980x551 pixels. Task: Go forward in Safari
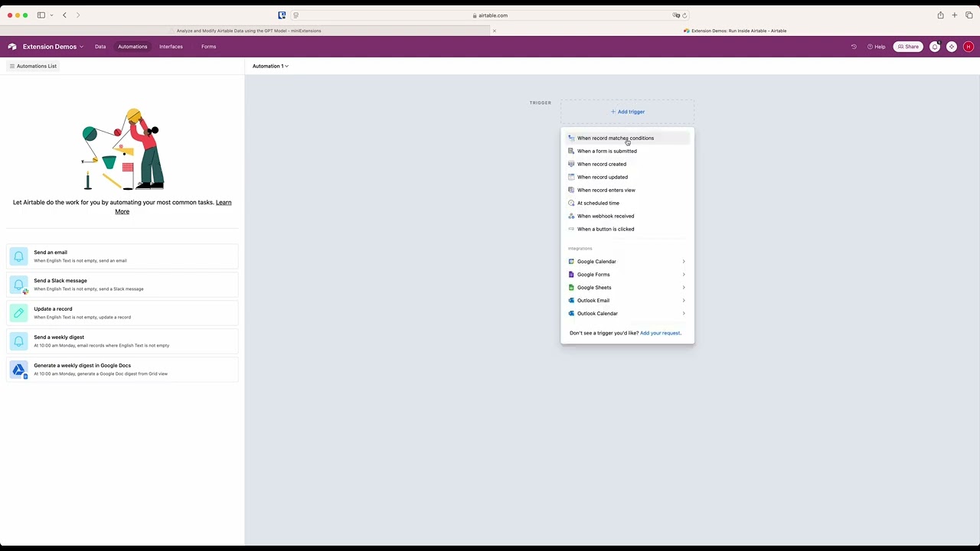[x=78, y=15]
